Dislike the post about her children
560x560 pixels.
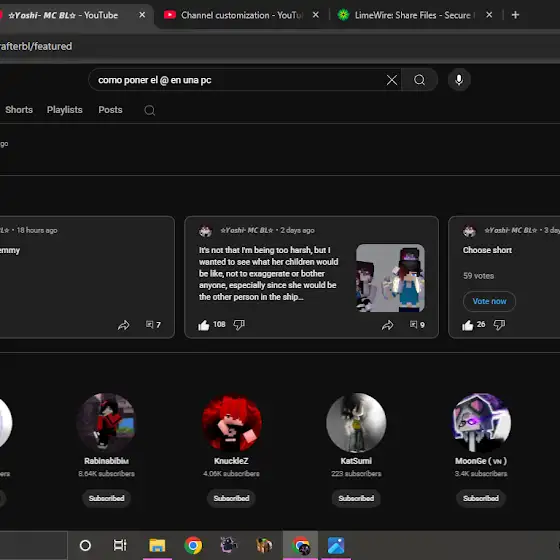coord(239,325)
